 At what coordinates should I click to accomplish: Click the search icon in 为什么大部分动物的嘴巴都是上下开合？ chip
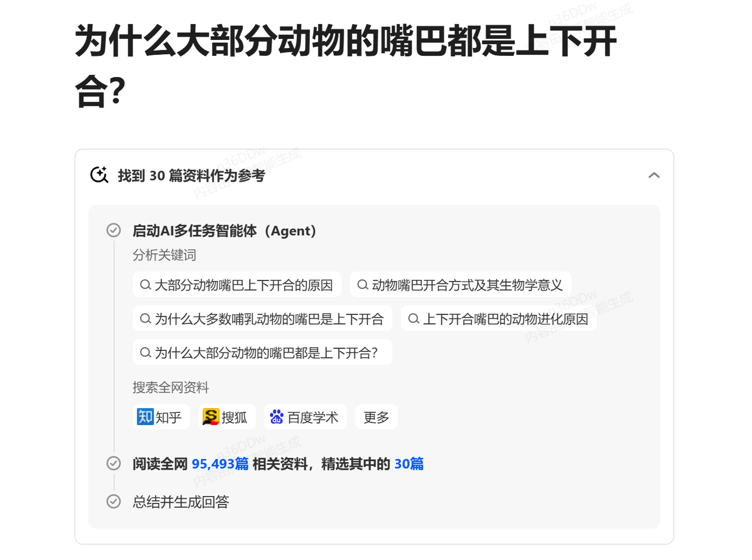point(145,352)
